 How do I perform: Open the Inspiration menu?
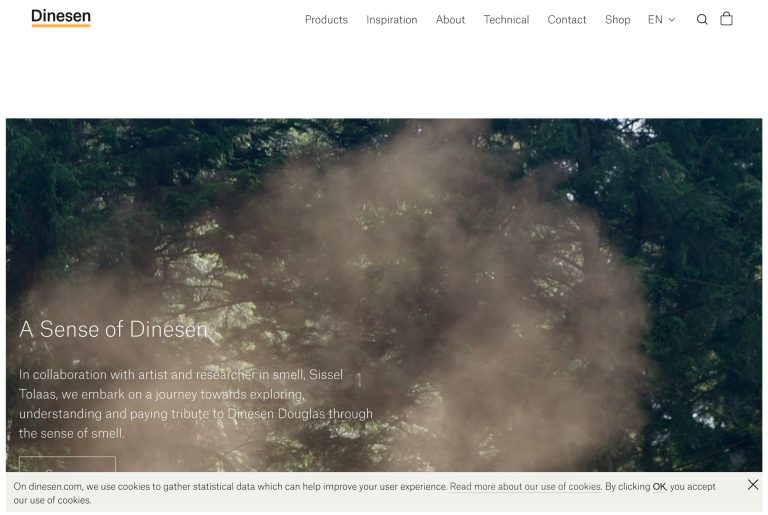392,20
